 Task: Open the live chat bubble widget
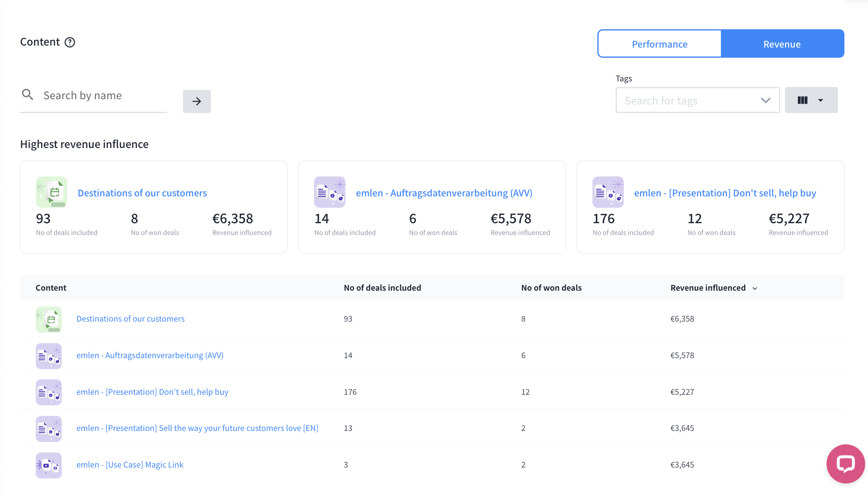click(x=845, y=463)
